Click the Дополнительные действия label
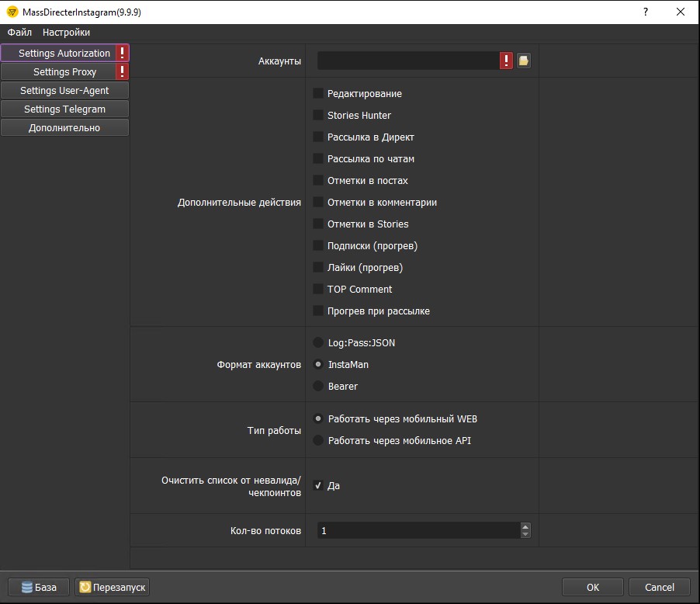 239,203
